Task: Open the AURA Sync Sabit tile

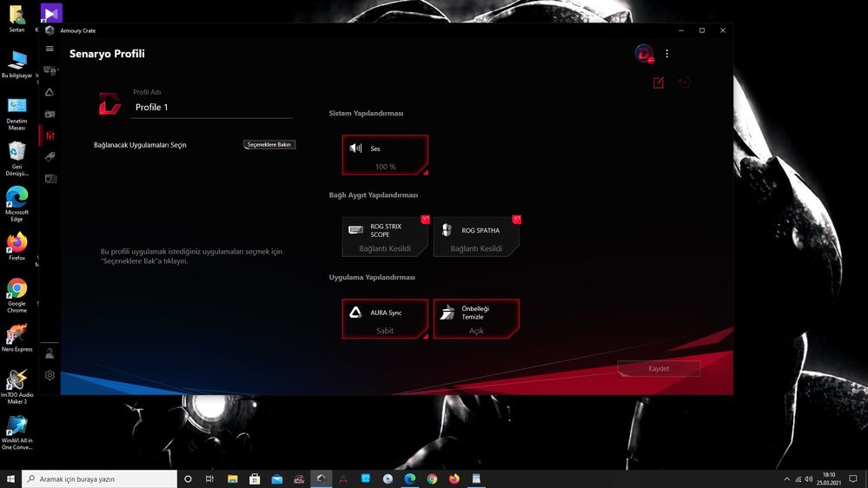Action: click(385, 319)
